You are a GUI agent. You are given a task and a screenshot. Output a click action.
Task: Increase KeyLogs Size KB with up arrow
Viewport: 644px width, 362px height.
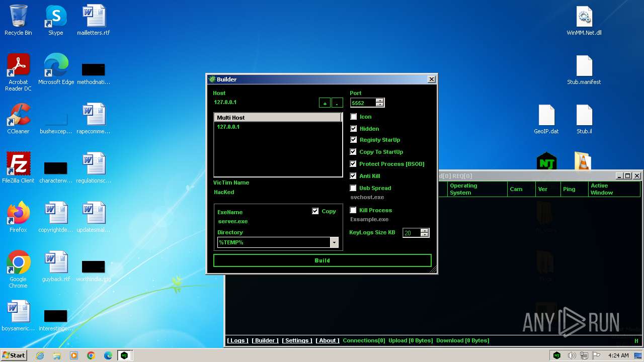pyautogui.click(x=425, y=230)
